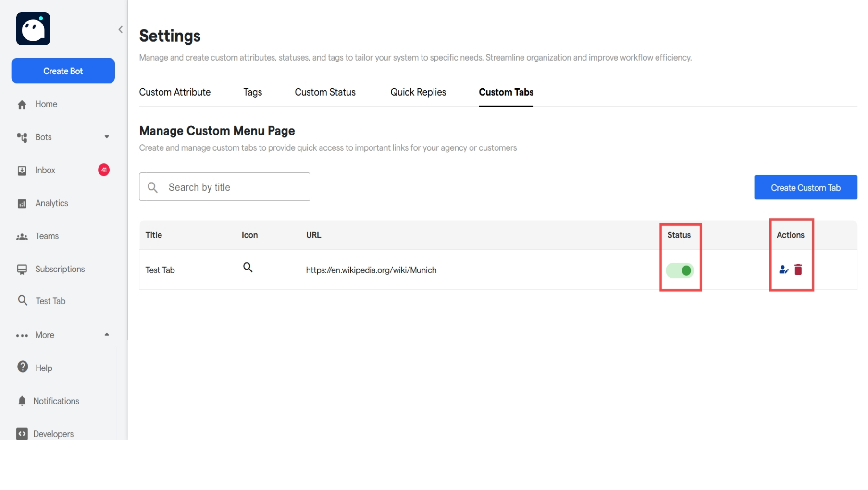
Task: Open the Analytics sidebar item
Action: [51, 203]
